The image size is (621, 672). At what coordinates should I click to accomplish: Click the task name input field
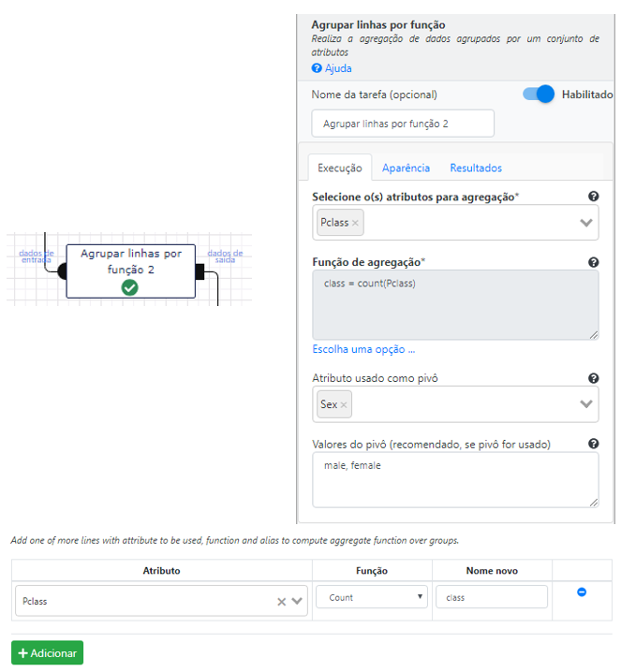click(402, 124)
